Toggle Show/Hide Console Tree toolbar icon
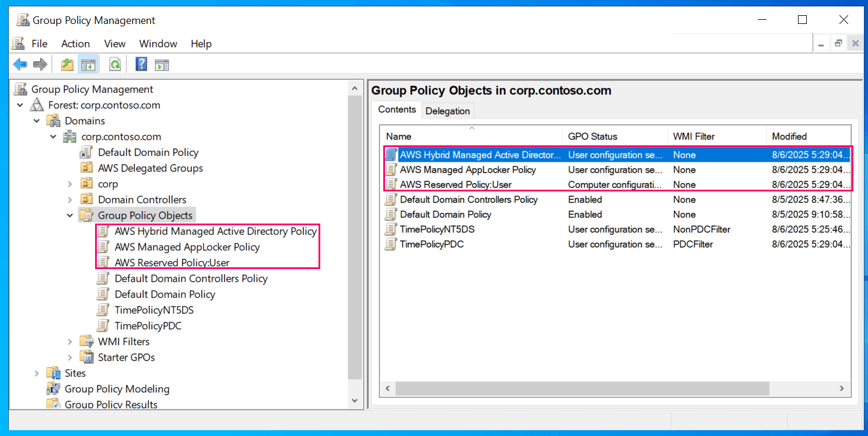 88,64
